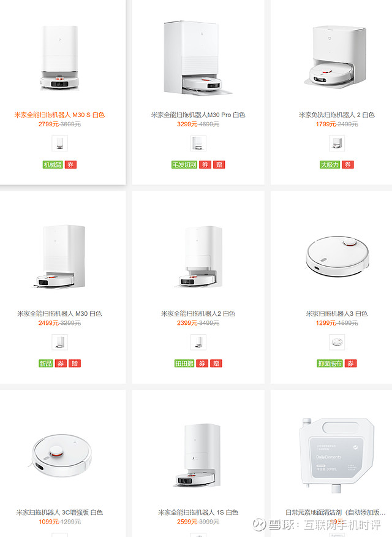Click the 机械臂 green tag
This screenshot has height=537, width=392.
pyautogui.click(x=53, y=165)
